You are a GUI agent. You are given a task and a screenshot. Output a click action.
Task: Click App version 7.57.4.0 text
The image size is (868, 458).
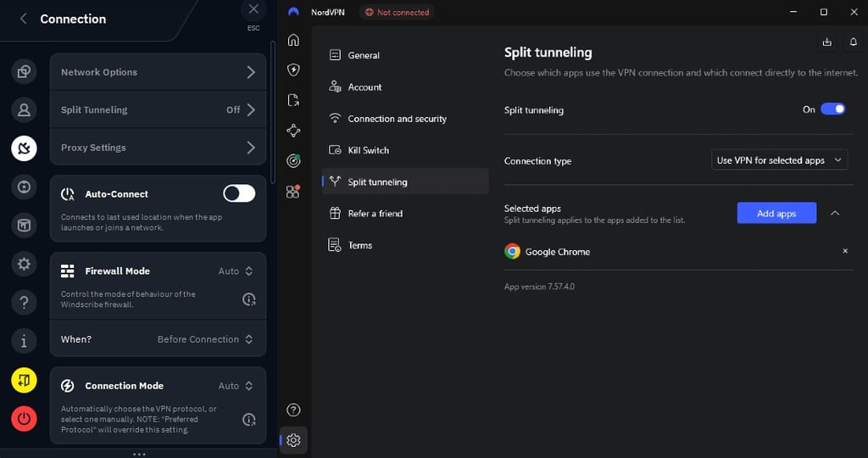point(539,287)
